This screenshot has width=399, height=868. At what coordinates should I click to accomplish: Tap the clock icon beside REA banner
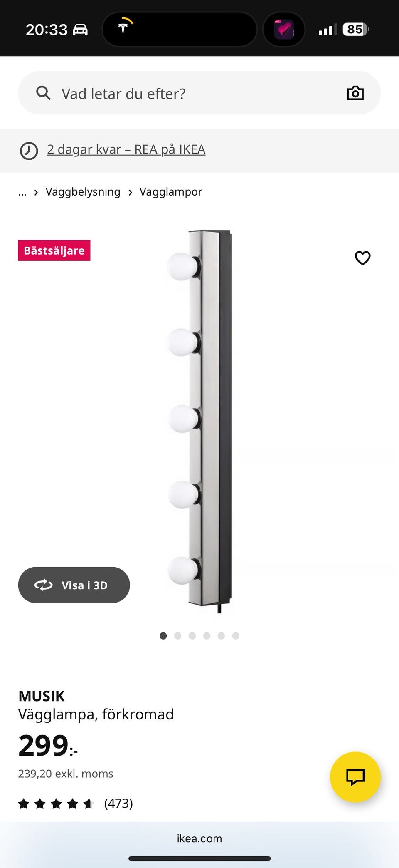pos(29,151)
